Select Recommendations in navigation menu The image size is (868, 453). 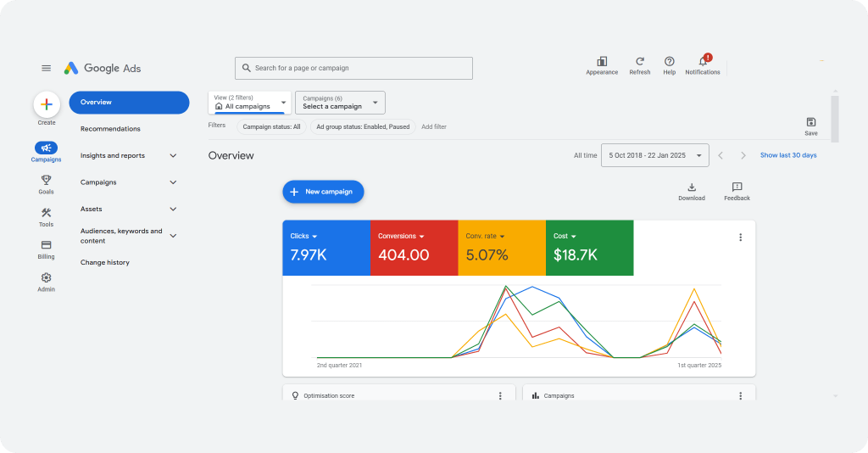[110, 129]
